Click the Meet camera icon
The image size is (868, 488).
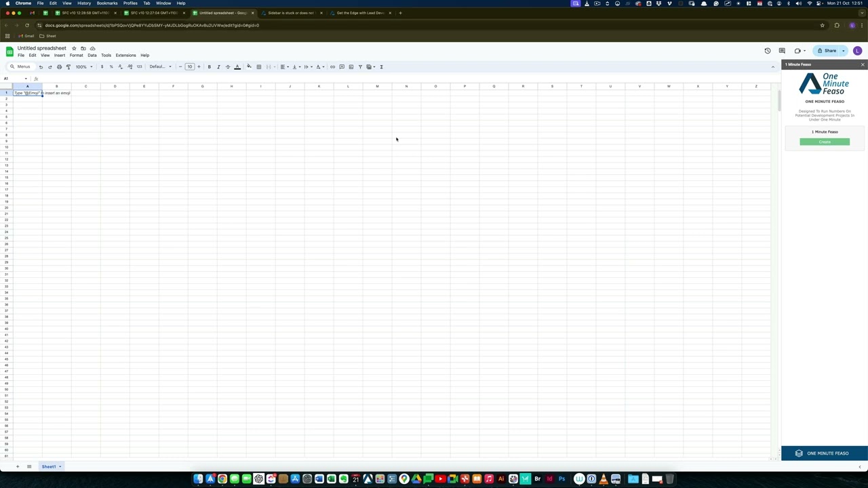(x=798, y=51)
